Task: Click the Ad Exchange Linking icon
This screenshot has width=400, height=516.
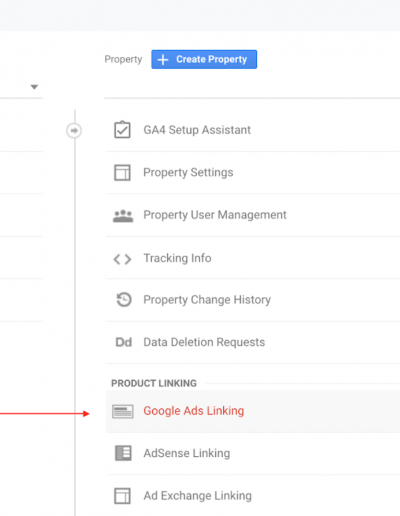Action: click(x=122, y=496)
